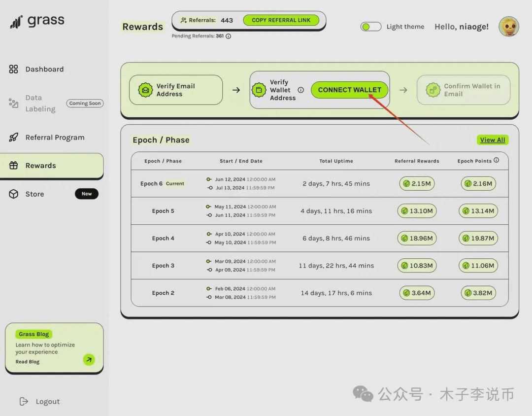Viewport: 532px width, 416px height.
Task: Click uptime 2 days, 7 hrs, 45 mins
Action: coord(336,184)
